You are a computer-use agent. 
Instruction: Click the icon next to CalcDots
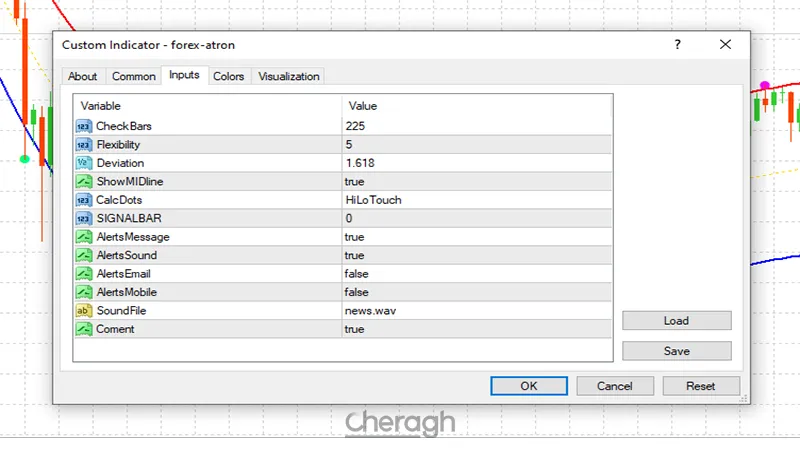(84, 200)
